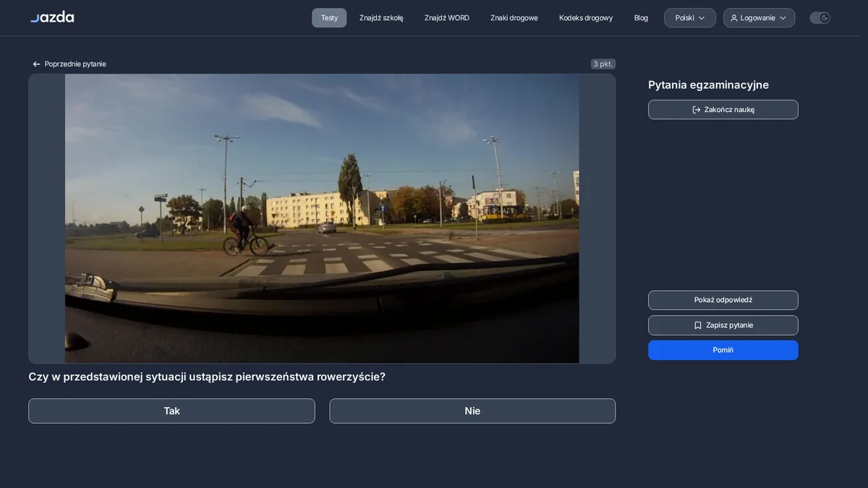Open the Jazda logo home link
The image size is (868, 488).
click(x=52, y=17)
